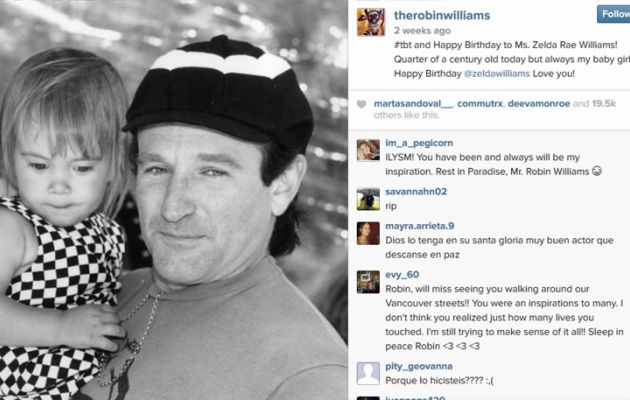Open savannahn02 username link
This screenshot has height=400, width=630.
416,192
